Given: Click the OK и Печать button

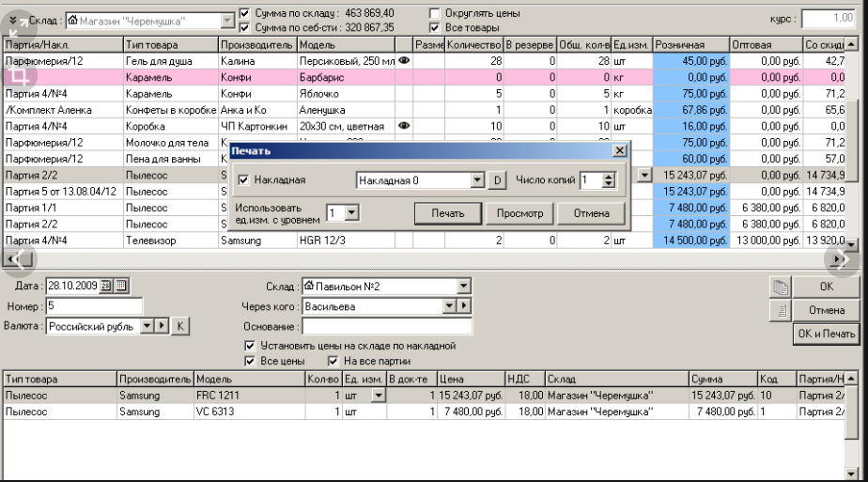Looking at the screenshot, I should click(827, 334).
